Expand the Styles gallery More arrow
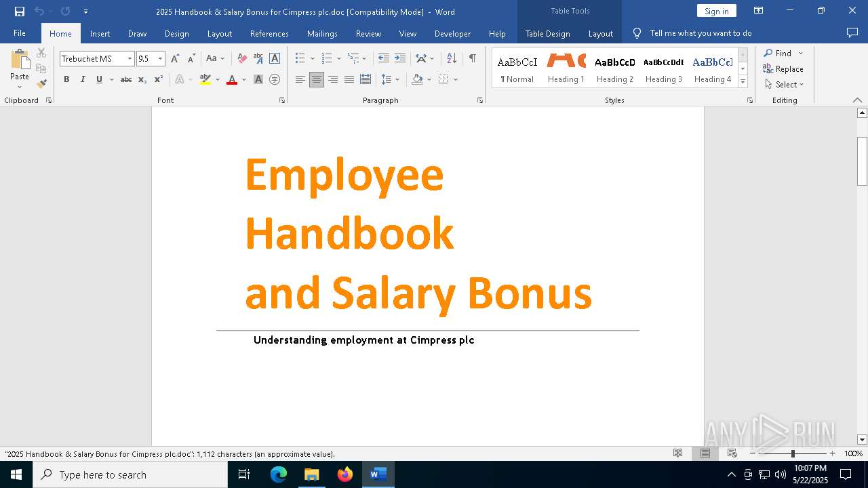The height and width of the screenshot is (488, 868). point(743,82)
